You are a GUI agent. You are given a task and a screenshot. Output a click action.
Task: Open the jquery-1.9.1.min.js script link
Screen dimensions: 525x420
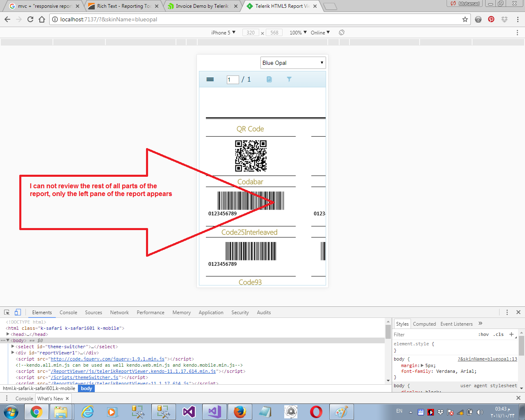pyautogui.click(x=107, y=359)
